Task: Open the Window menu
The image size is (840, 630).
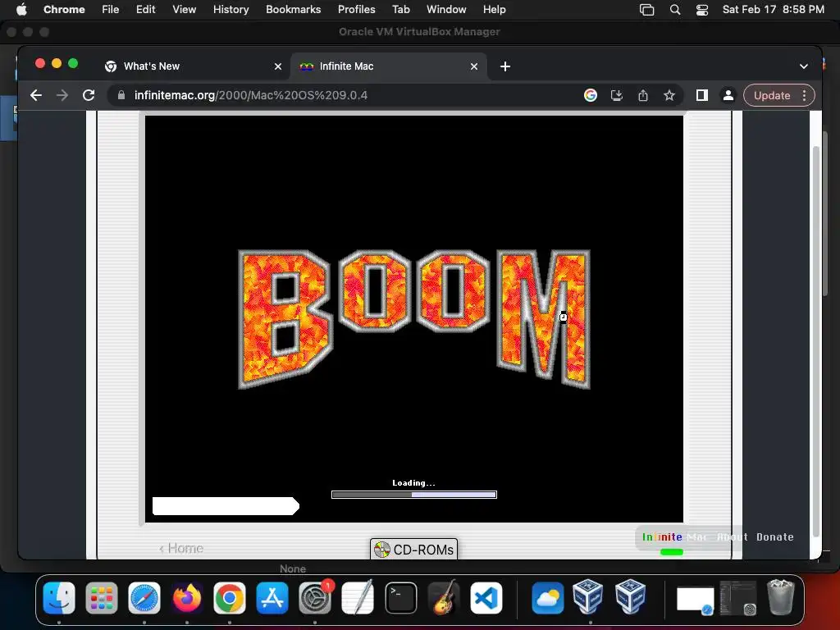Action: (446, 9)
